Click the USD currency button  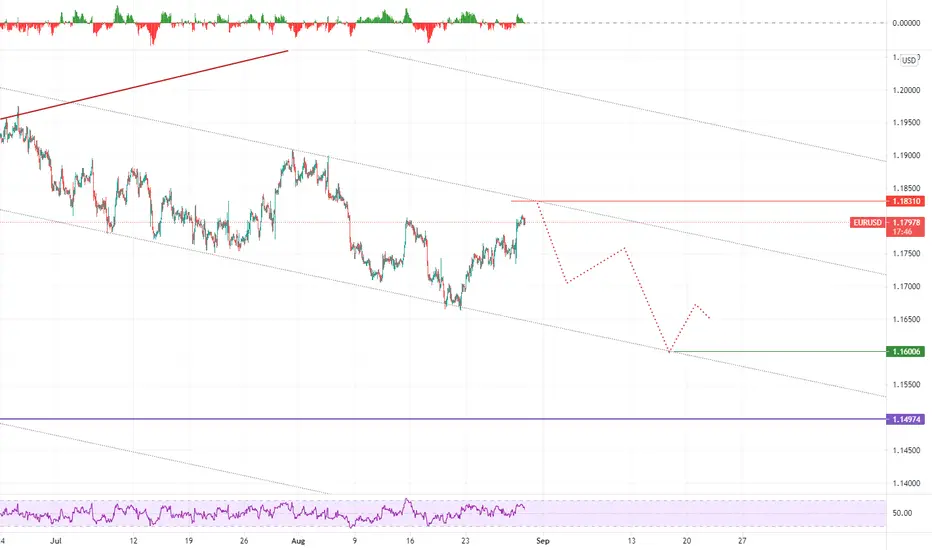[x=909, y=60]
